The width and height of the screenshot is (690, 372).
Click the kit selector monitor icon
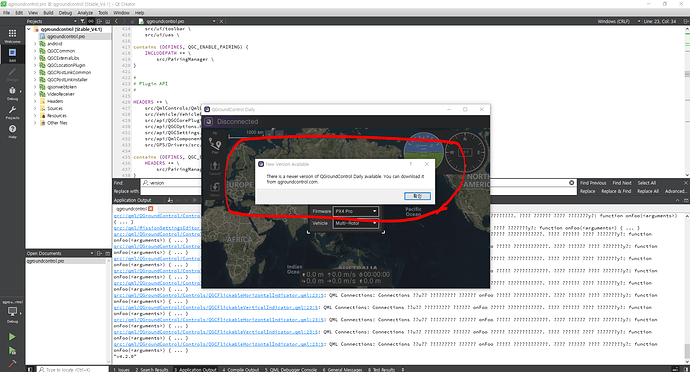coord(12,313)
